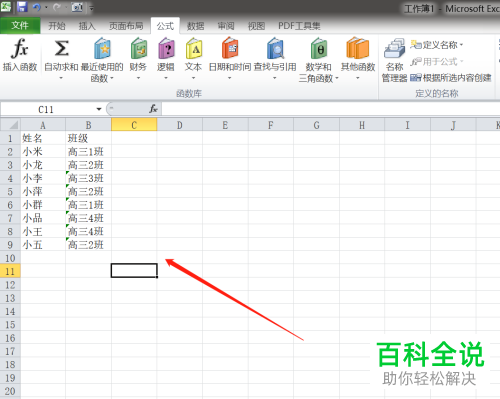
Task: Expand the Logical functions dropdown arrow
Action: coord(166,78)
